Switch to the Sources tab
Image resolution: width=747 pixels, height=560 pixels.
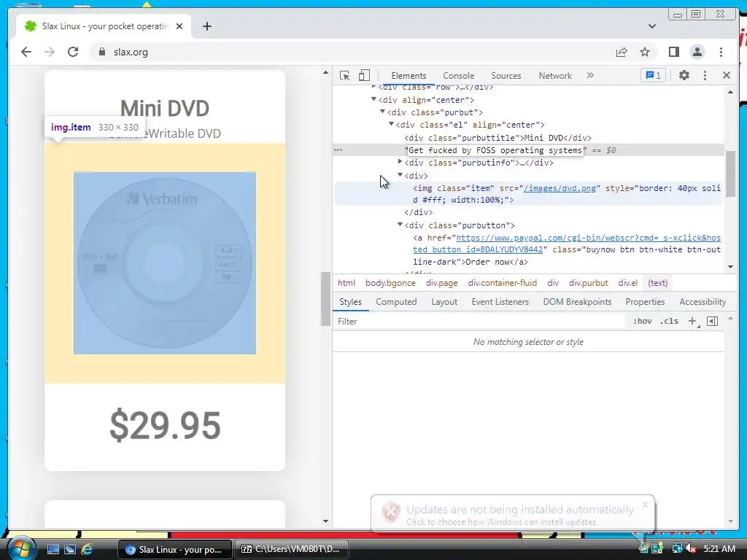(x=506, y=76)
